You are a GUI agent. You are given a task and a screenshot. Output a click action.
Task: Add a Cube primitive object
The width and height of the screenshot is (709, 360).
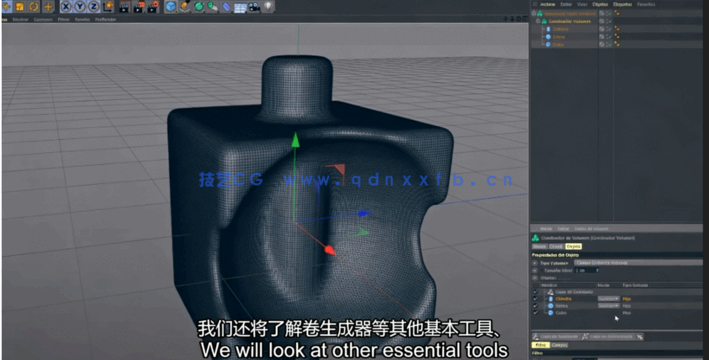[x=171, y=6]
